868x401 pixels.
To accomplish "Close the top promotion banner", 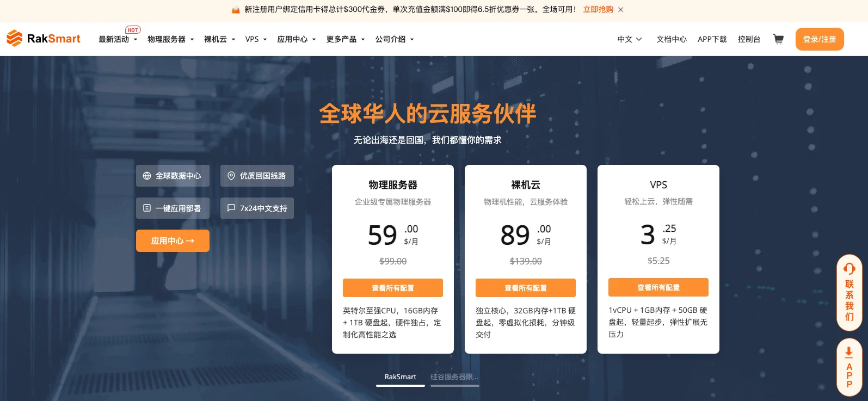I will point(621,10).
